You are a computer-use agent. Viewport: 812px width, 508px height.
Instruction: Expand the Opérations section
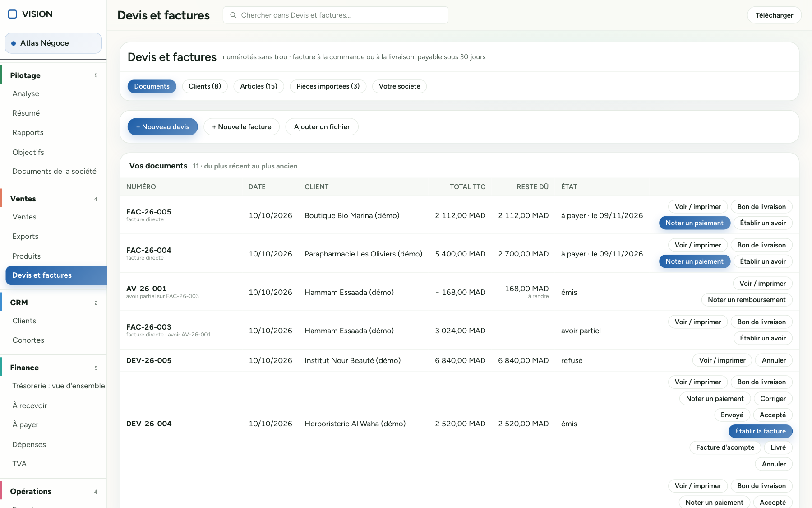click(53, 491)
